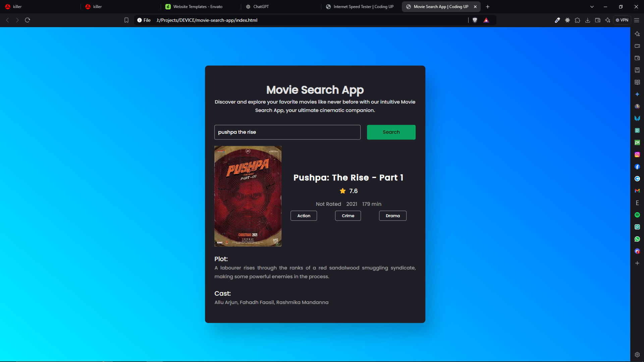
Task: Switch to the second killer tab
Action: coord(121,7)
